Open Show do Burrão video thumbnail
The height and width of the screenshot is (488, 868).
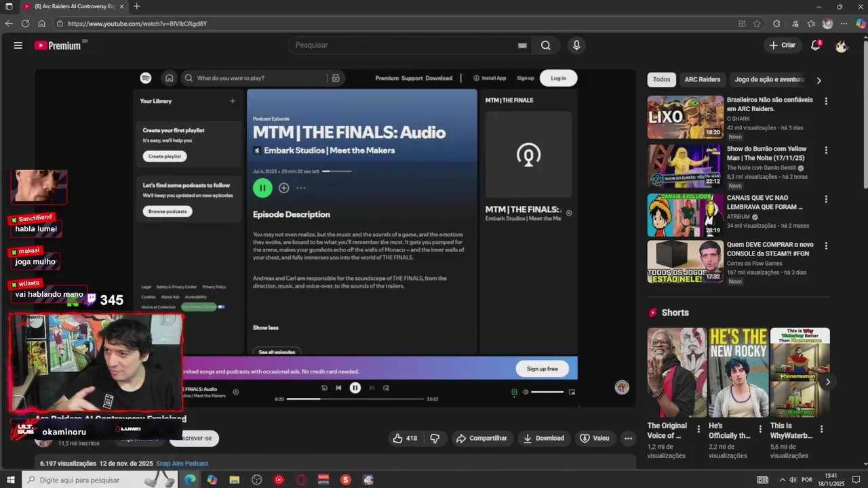(x=686, y=166)
